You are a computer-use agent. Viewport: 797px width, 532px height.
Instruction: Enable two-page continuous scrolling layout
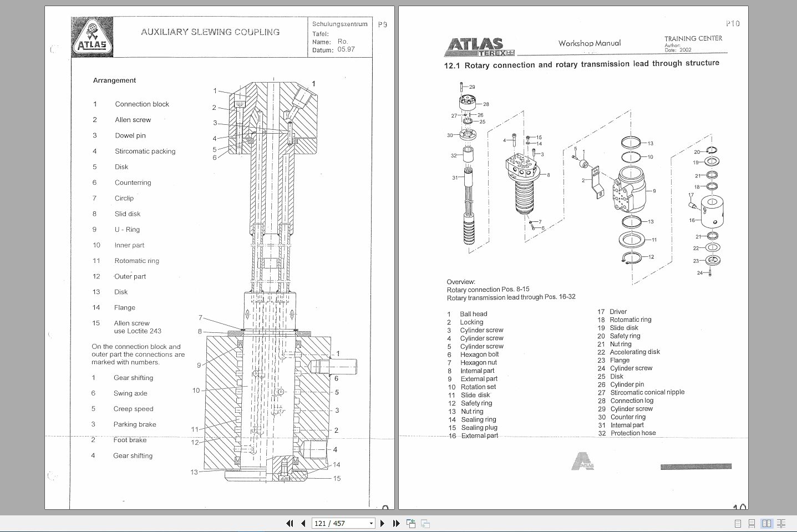(781, 523)
